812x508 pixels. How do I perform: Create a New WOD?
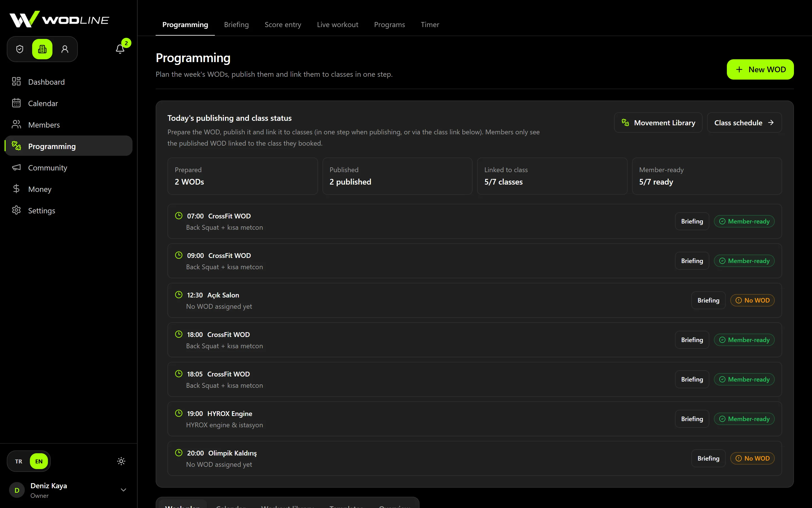[x=760, y=69]
